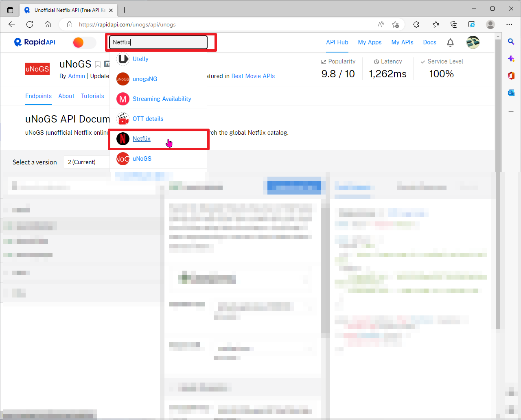Open the tab actions menu

10,10
